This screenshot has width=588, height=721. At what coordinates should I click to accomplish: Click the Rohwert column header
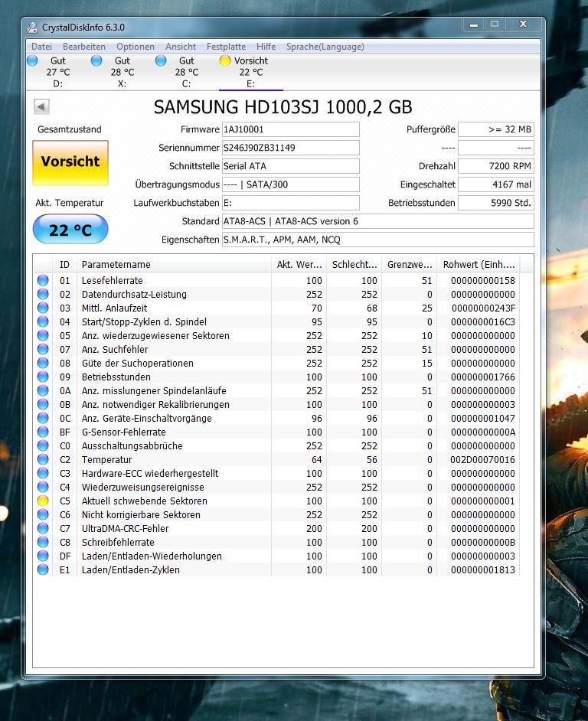click(478, 264)
